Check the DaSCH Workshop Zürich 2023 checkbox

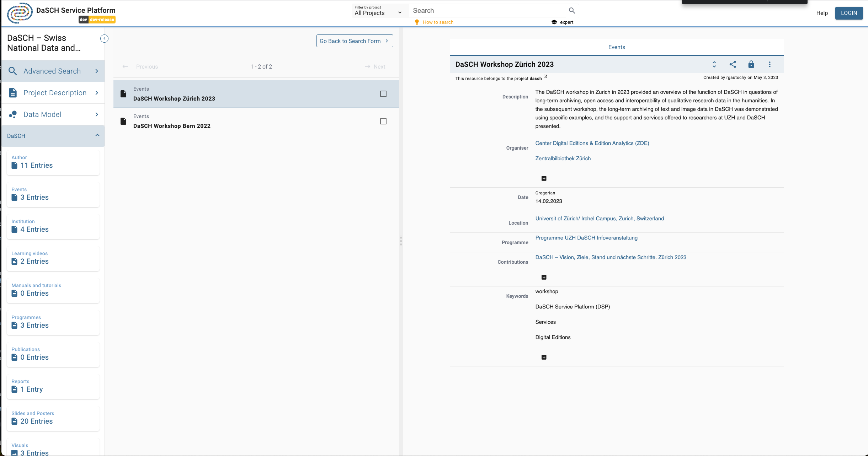(383, 94)
